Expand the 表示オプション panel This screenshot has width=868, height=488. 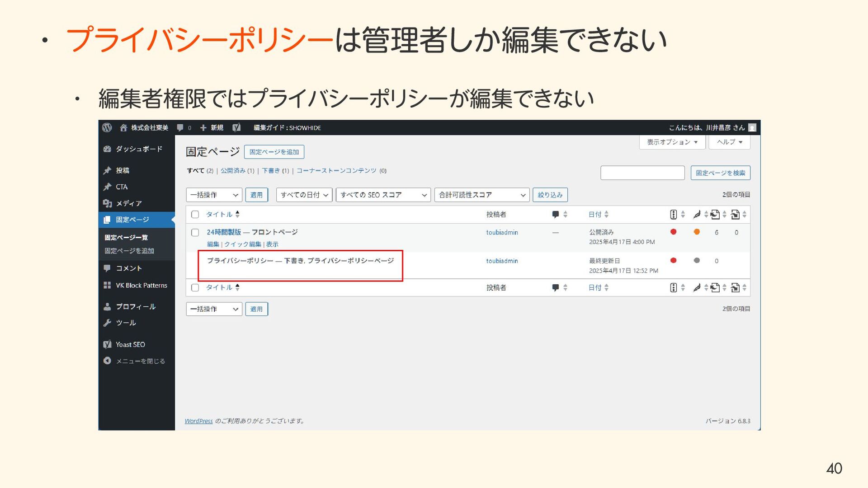pos(672,142)
